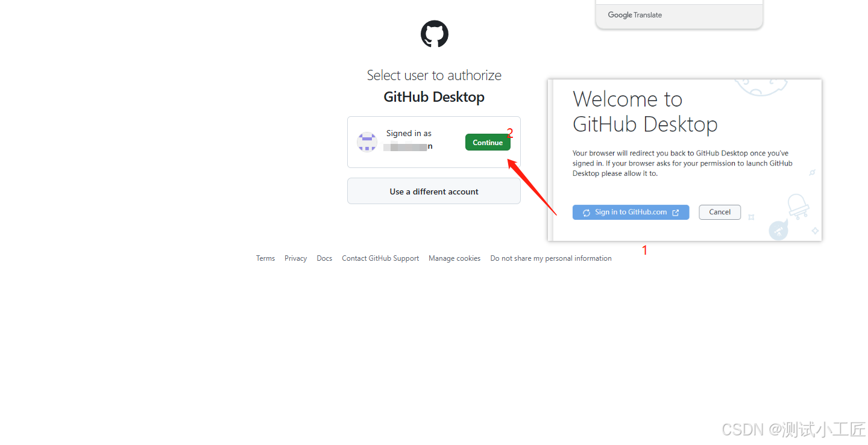Open the Manage cookies link
The height and width of the screenshot is (445, 868).
pos(454,258)
